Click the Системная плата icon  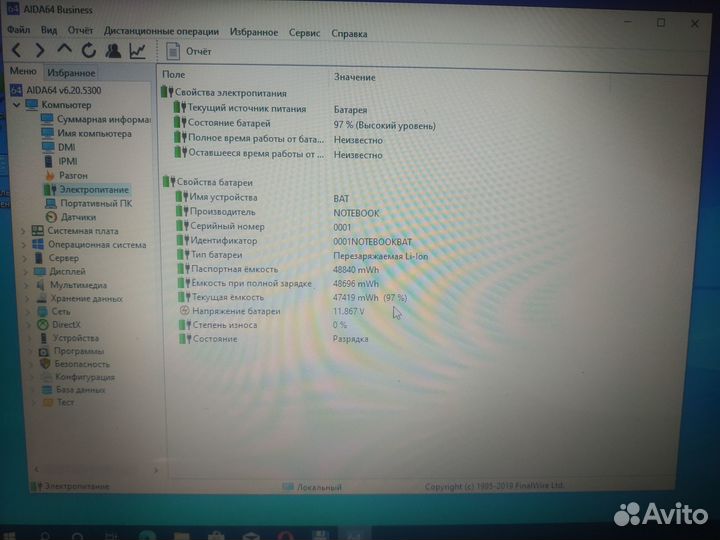pyautogui.click(x=38, y=231)
